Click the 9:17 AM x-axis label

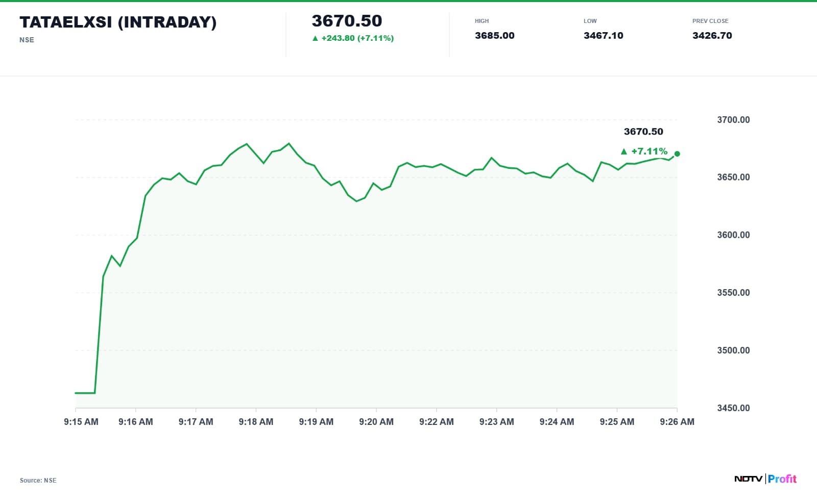point(196,422)
